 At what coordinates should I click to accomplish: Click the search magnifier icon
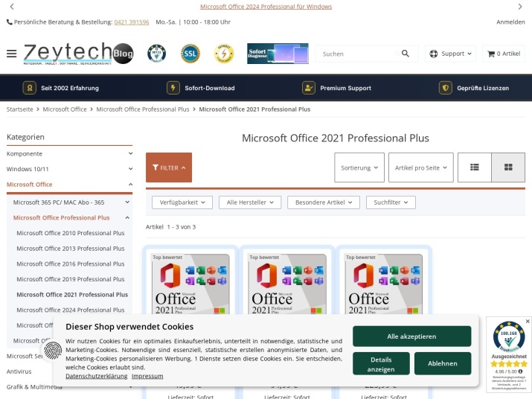[x=405, y=54]
